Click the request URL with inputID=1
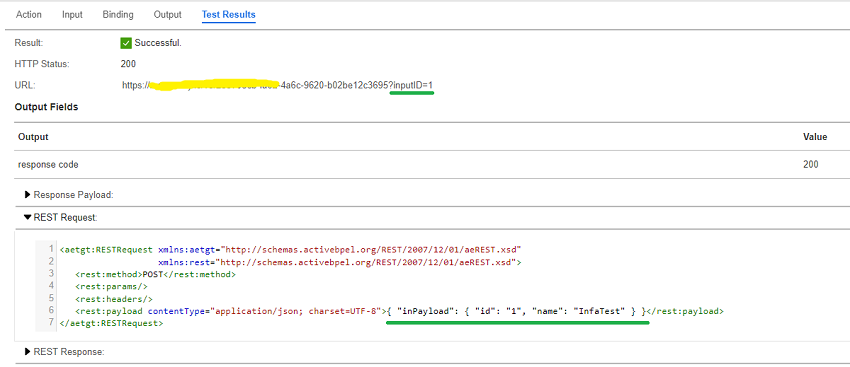Image resolution: width=850 pixels, height=367 pixels. click(278, 85)
